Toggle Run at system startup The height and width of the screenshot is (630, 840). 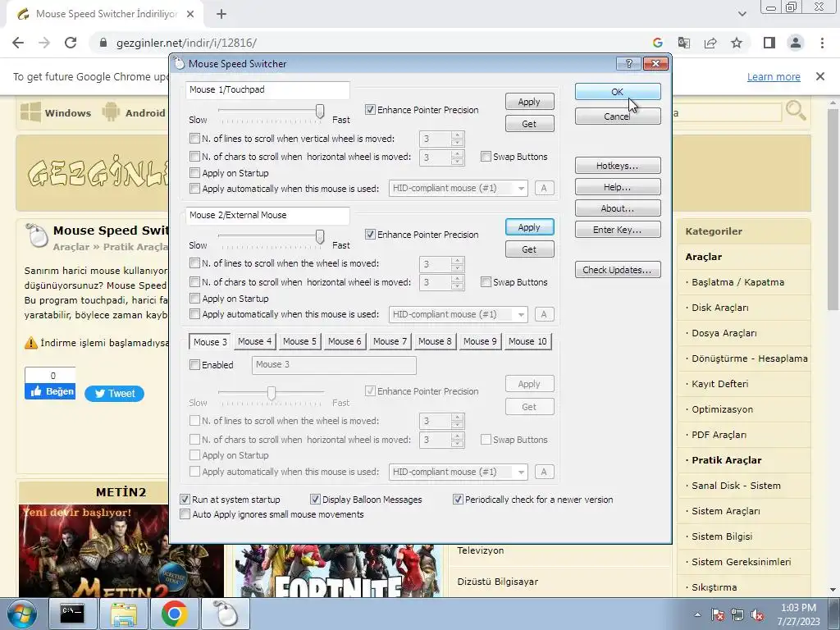point(185,500)
